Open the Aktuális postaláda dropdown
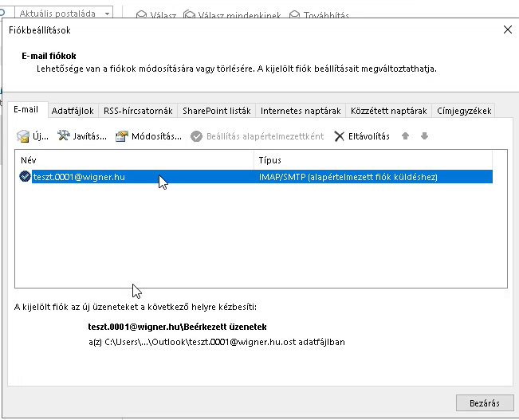 pos(107,14)
